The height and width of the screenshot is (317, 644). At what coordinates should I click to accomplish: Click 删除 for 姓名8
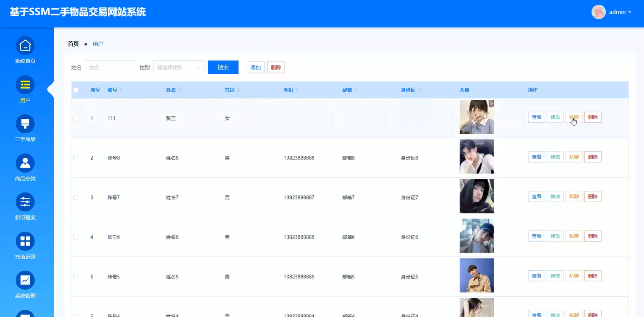click(x=593, y=157)
